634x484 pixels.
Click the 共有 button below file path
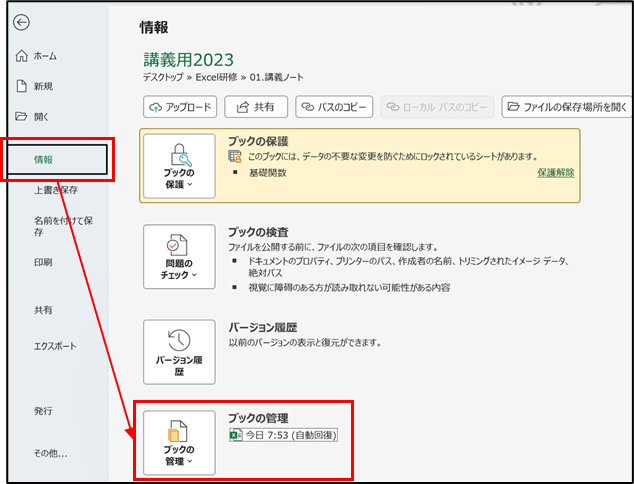tap(256, 107)
